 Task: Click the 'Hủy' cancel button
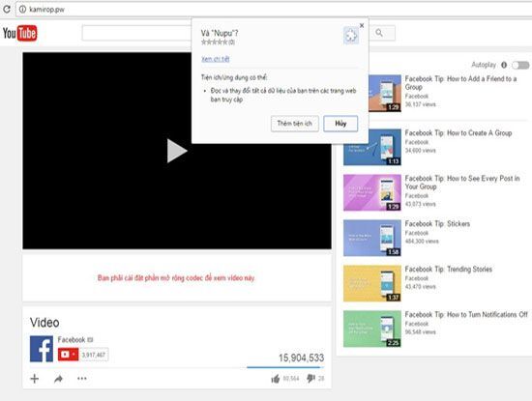pos(340,124)
